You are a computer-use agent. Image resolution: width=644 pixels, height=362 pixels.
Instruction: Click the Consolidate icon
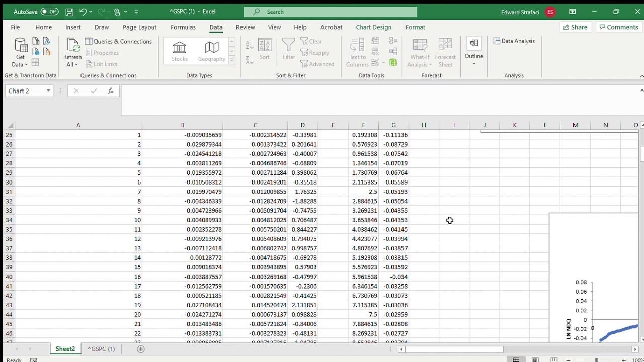393,41
